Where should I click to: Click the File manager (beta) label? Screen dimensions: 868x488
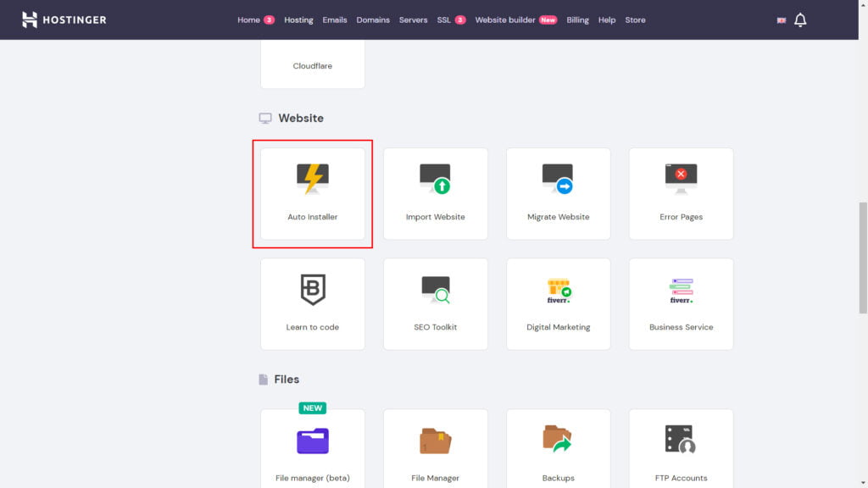(x=313, y=478)
